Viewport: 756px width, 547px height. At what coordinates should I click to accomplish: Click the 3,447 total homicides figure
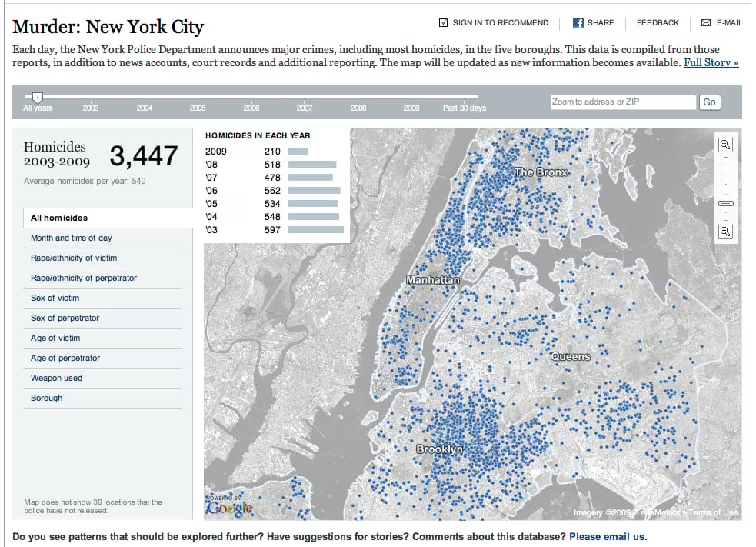pos(144,156)
